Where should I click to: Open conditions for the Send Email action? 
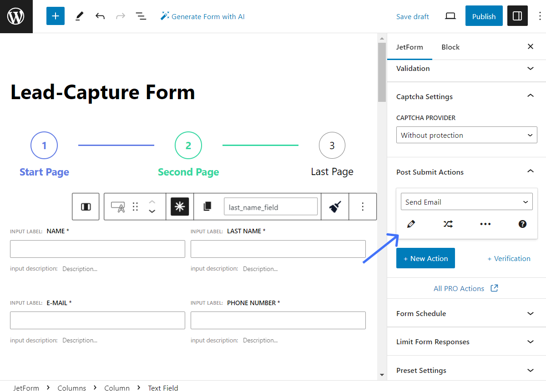pyautogui.click(x=448, y=224)
